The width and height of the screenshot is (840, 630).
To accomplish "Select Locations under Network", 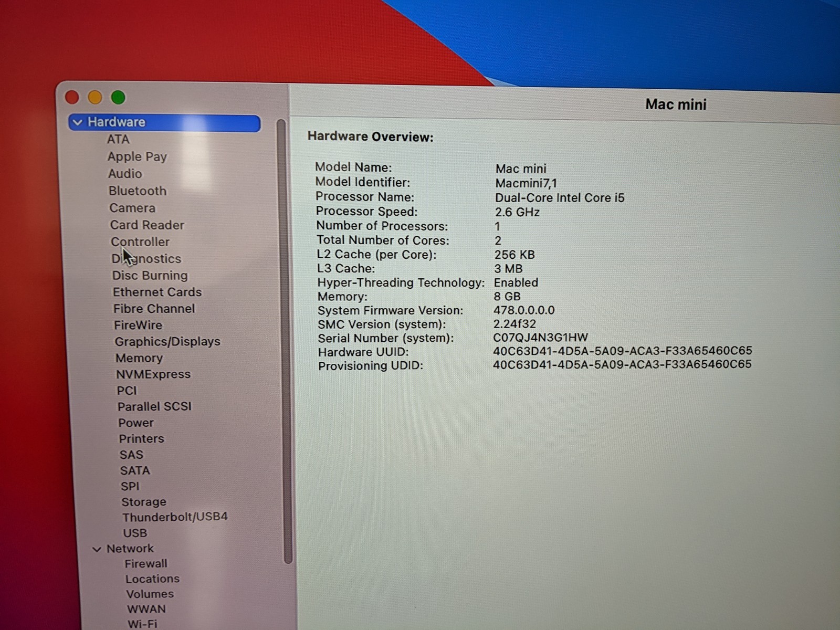I will [x=152, y=579].
